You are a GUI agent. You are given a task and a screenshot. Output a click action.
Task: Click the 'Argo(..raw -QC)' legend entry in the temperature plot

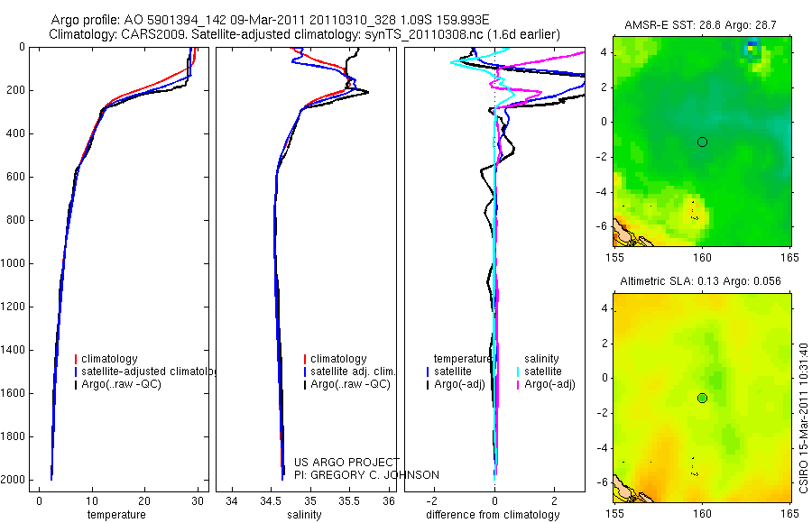[x=117, y=384]
